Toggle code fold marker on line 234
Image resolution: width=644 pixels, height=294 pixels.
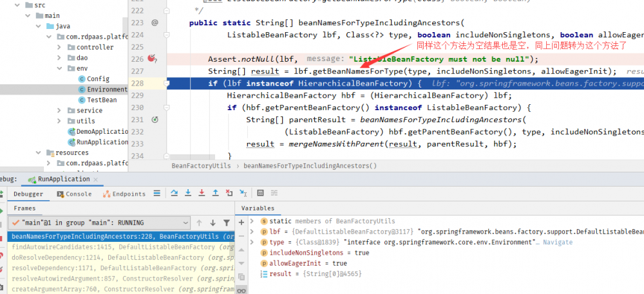(166, 156)
